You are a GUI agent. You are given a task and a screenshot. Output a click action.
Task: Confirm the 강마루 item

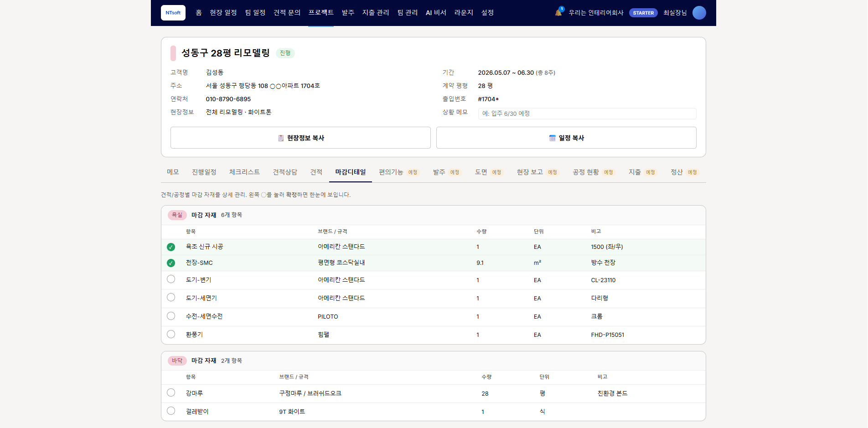click(x=171, y=392)
